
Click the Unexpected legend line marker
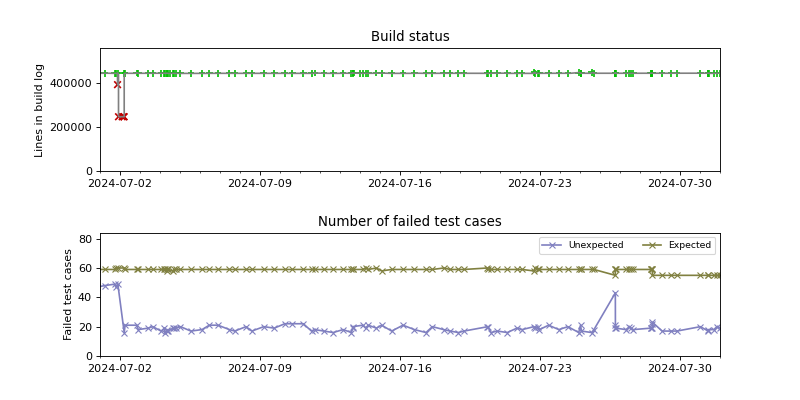click(x=553, y=245)
